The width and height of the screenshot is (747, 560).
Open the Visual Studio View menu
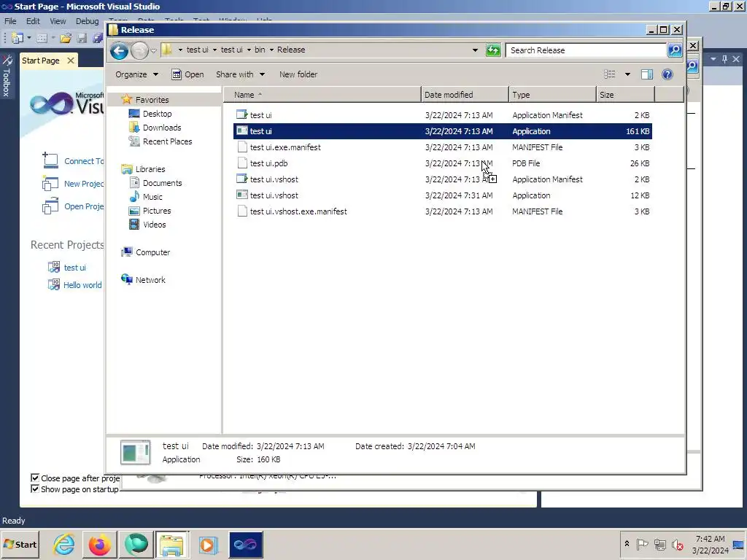click(58, 21)
